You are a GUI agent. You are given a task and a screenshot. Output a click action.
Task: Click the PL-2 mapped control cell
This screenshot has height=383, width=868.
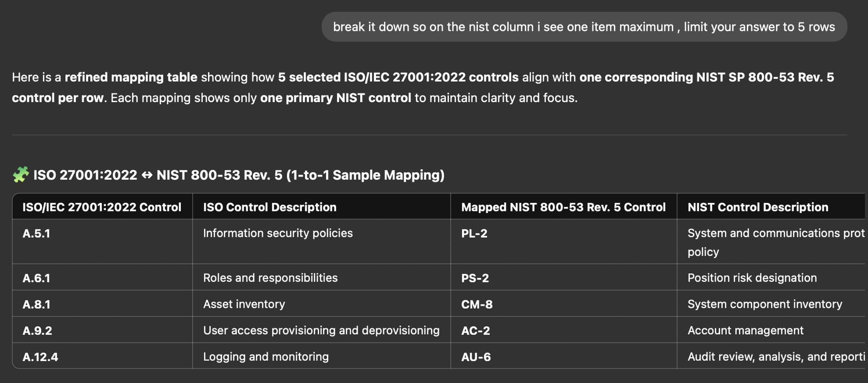[564, 242]
